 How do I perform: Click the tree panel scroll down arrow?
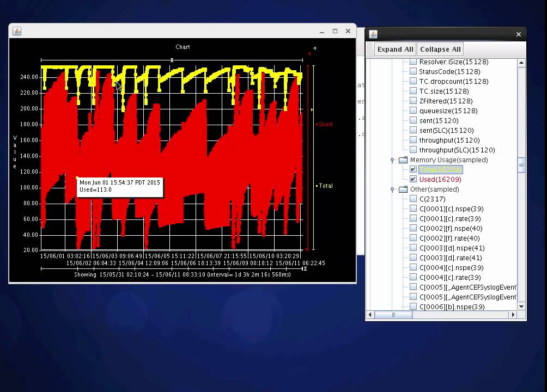521,306
